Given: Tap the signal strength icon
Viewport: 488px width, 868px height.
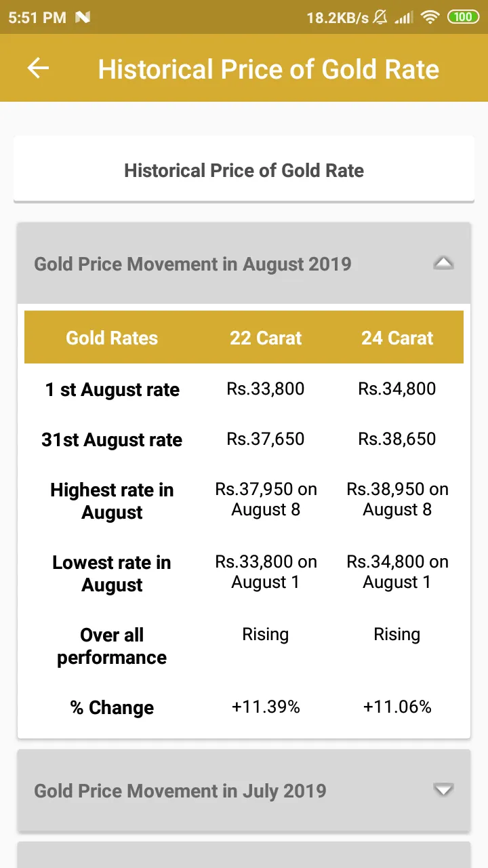Looking at the screenshot, I should coord(405,18).
